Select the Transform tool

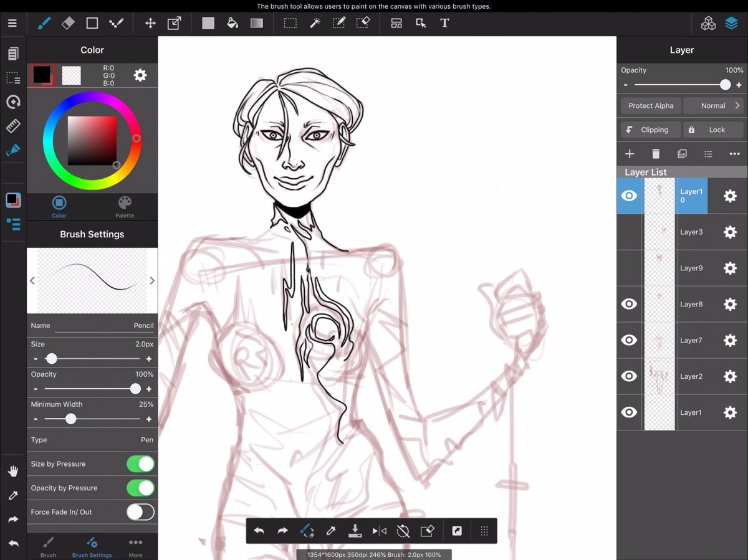click(x=174, y=24)
